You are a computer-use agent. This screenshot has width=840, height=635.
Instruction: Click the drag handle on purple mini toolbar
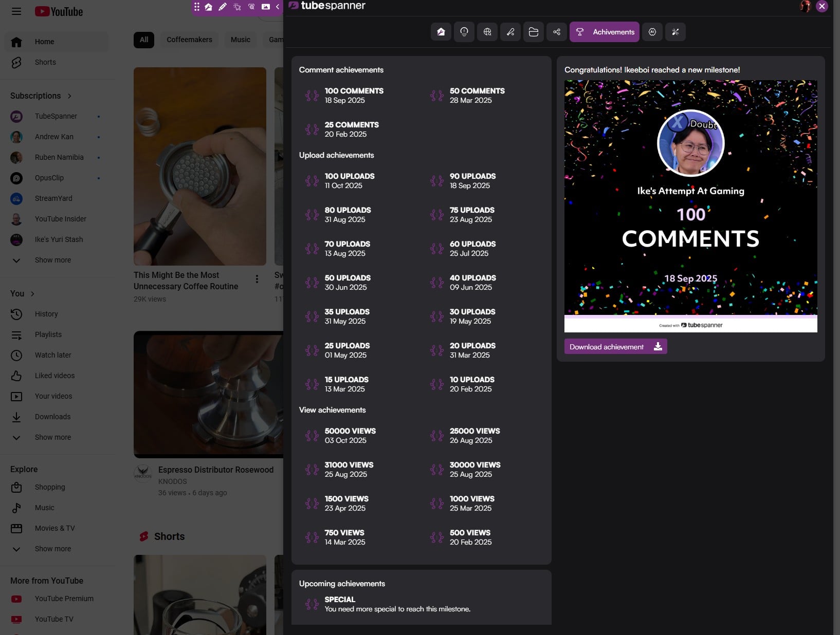click(x=197, y=7)
